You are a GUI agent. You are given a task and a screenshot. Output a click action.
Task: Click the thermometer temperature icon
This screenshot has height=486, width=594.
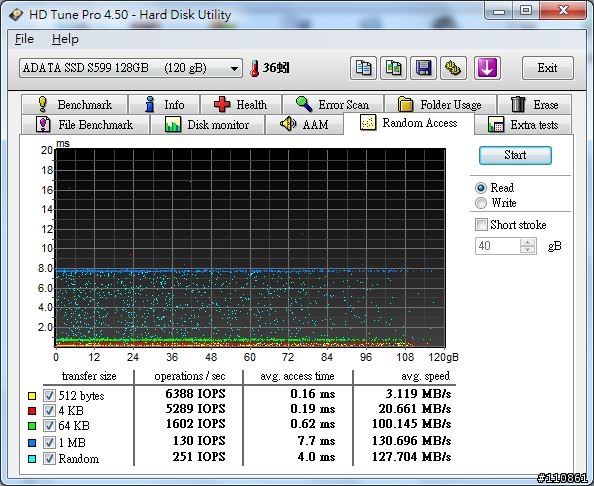pyautogui.click(x=255, y=69)
